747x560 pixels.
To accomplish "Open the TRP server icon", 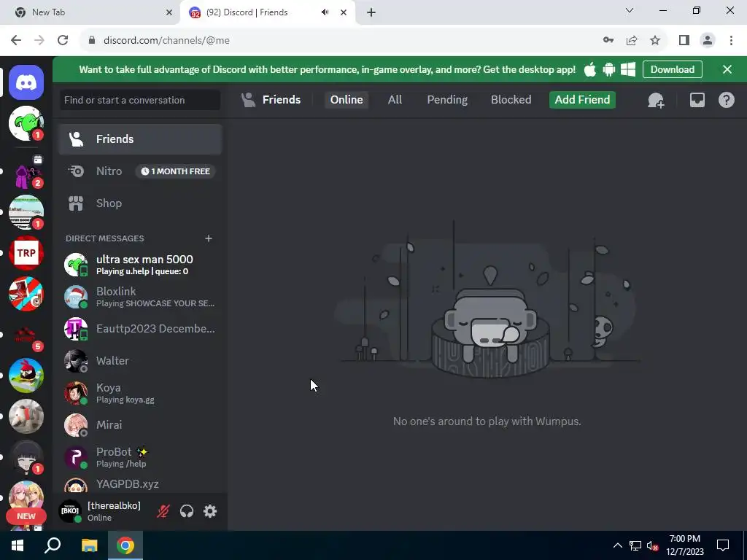I will 26,253.
